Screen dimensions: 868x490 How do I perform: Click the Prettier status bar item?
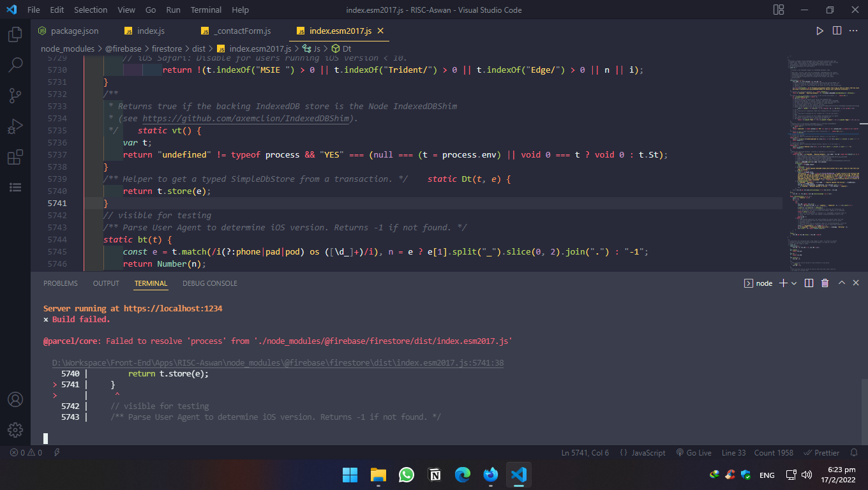[x=822, y=452]
